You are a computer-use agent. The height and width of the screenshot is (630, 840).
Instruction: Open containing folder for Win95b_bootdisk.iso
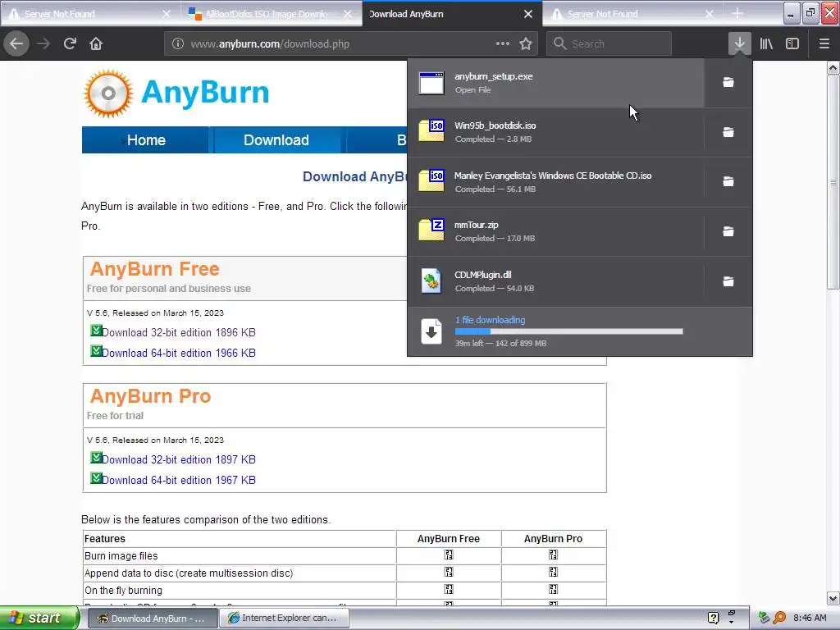[x=728, y=132]
